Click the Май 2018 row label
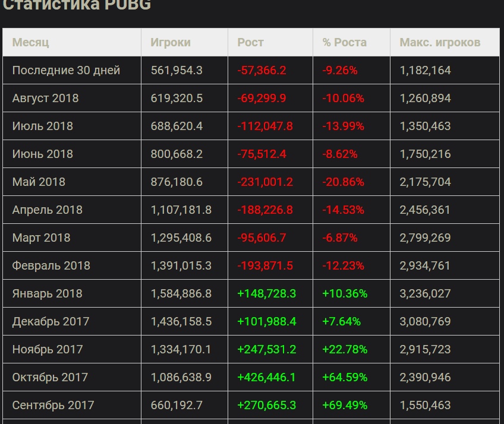The height and width of the screenshot is (424, 504). [x=39, y=182]
